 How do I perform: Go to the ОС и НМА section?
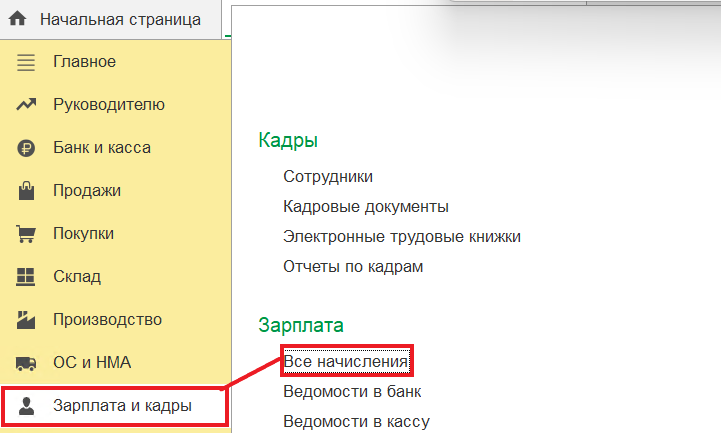click(x=92, y=363)
